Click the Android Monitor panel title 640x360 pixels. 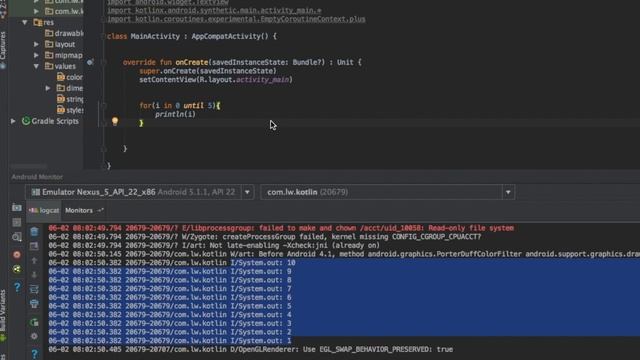point(37,177)
